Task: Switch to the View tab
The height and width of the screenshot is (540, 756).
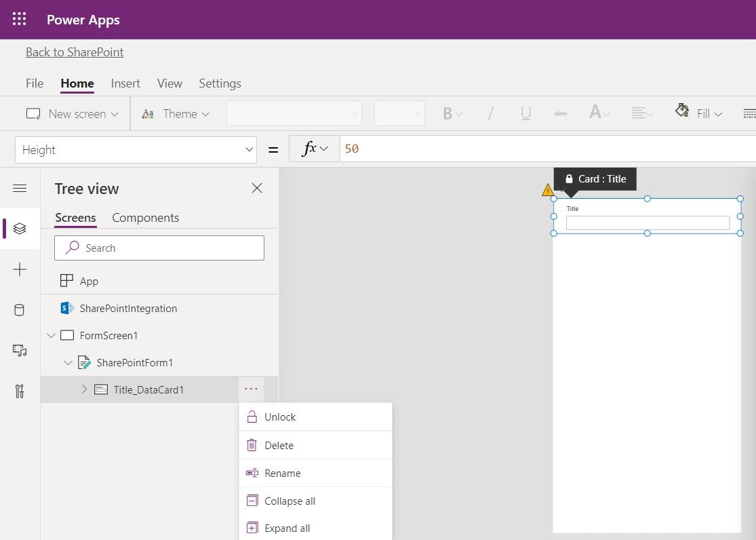Action: [170, 83]
